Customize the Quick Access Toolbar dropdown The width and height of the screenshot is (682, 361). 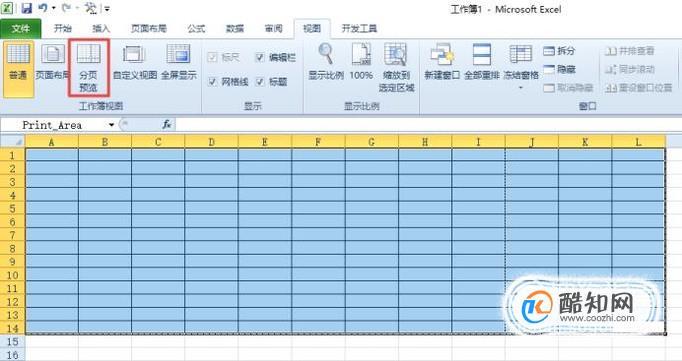(x=107, y=8)
